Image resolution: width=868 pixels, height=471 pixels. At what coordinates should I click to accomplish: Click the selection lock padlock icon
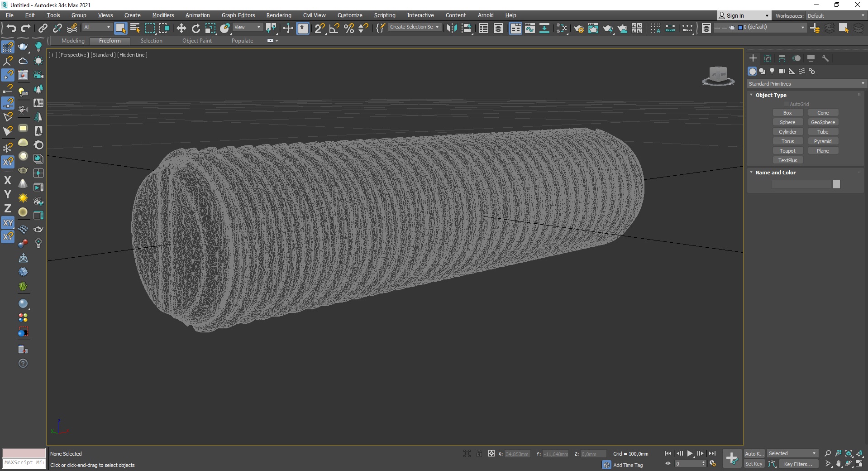[x=479, y=453]
